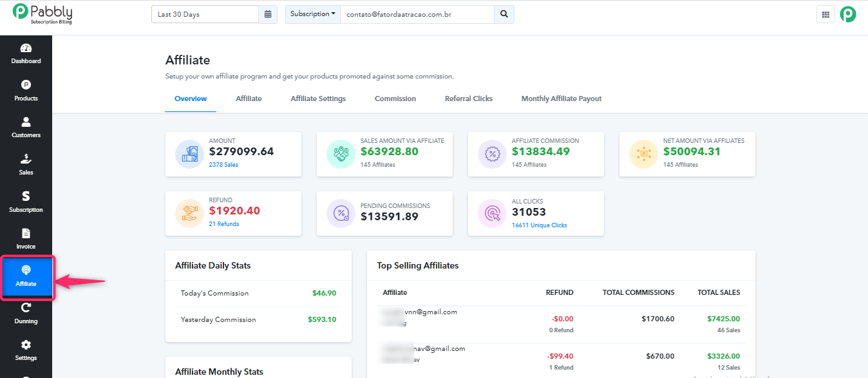Click the $593.10 yesterday commission value
Image resolution: width=868 pixels, height=378 pixels.
(x=322, y=319)
